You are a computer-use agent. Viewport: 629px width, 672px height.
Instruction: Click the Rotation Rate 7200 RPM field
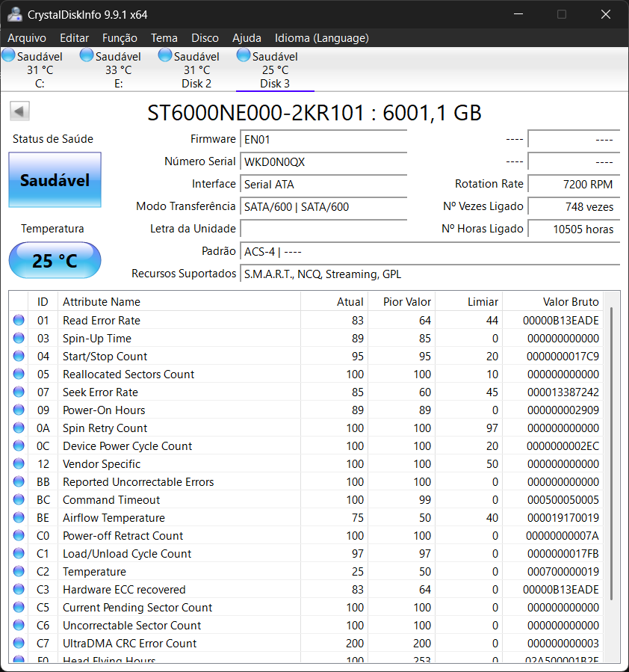[x=574, y=185]
